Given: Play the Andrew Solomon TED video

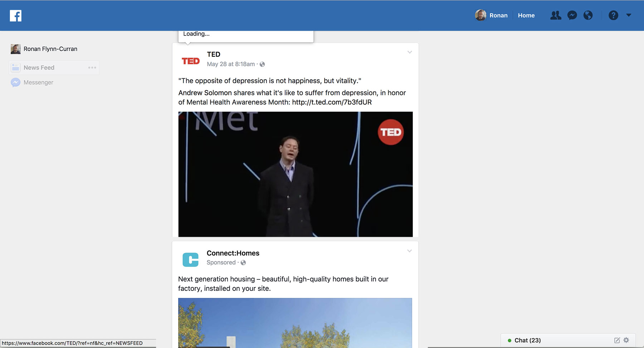Looking at the screenshot, I should click(x=296, y=174).
